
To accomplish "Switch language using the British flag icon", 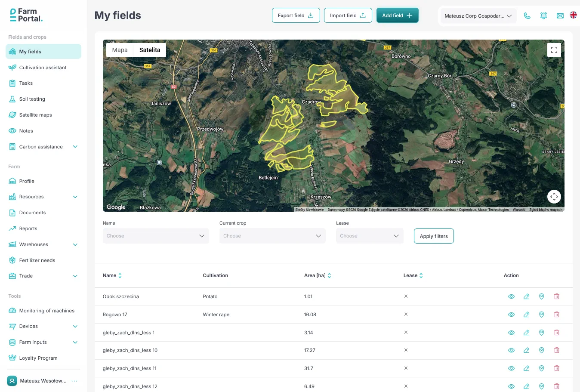I will click(x=573, y=15).
